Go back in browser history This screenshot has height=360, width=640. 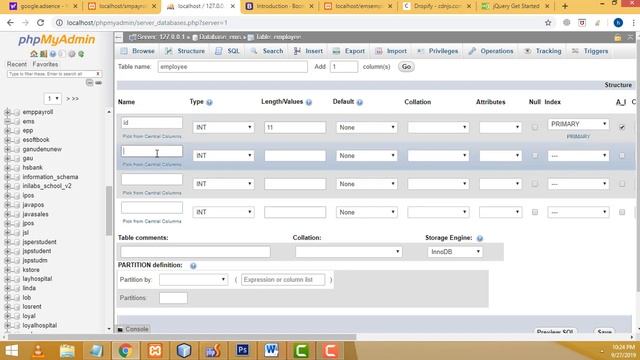click(x=10, y=23)
